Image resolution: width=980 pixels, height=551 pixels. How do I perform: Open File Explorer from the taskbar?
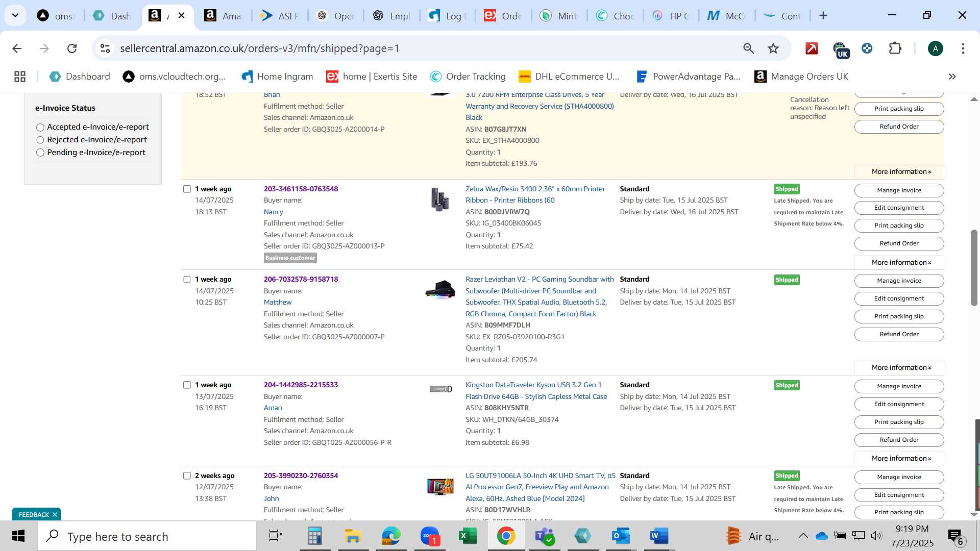tap(353, 536)
